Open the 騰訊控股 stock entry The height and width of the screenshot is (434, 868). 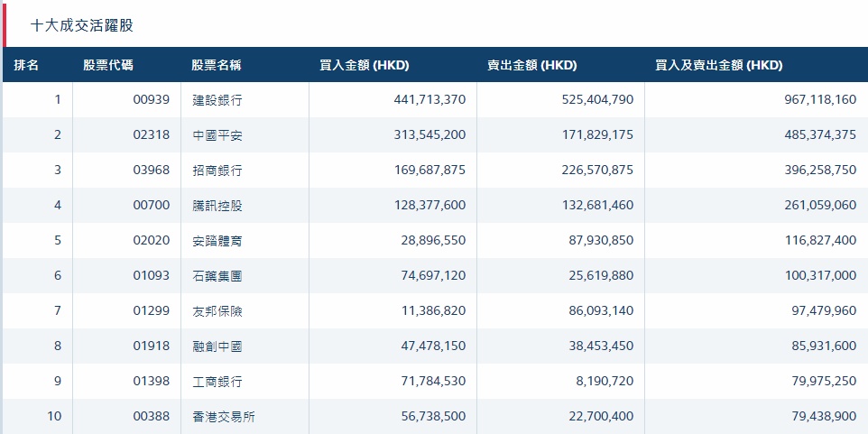pos(217,206)
